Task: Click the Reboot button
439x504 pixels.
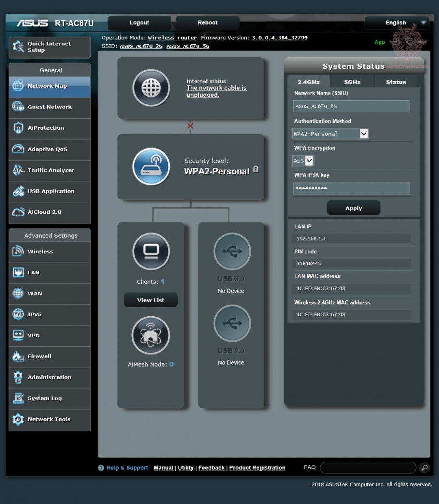Action: pyautogui.click(x=208, y=23)
